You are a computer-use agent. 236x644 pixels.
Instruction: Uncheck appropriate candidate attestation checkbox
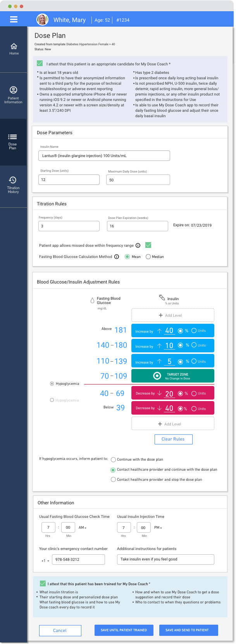(x=40, y=63)
